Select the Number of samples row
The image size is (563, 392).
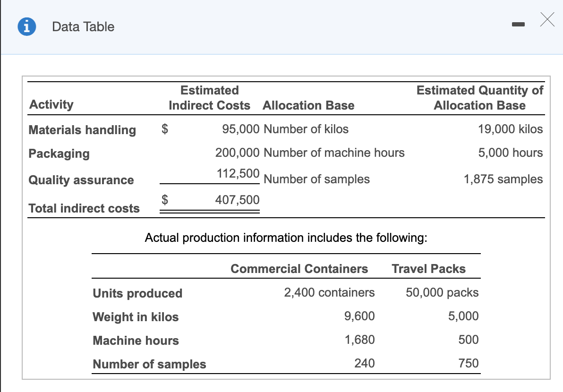coord(149,364)
